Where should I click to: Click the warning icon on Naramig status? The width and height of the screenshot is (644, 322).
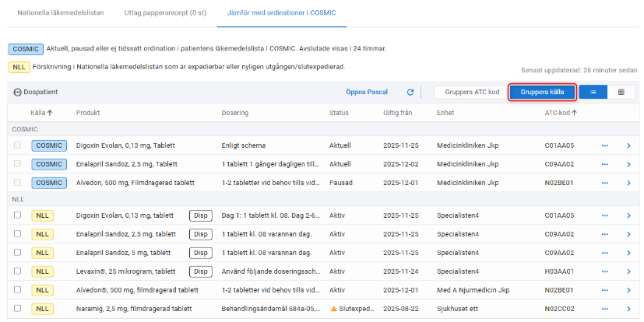[x=334, y=308]
